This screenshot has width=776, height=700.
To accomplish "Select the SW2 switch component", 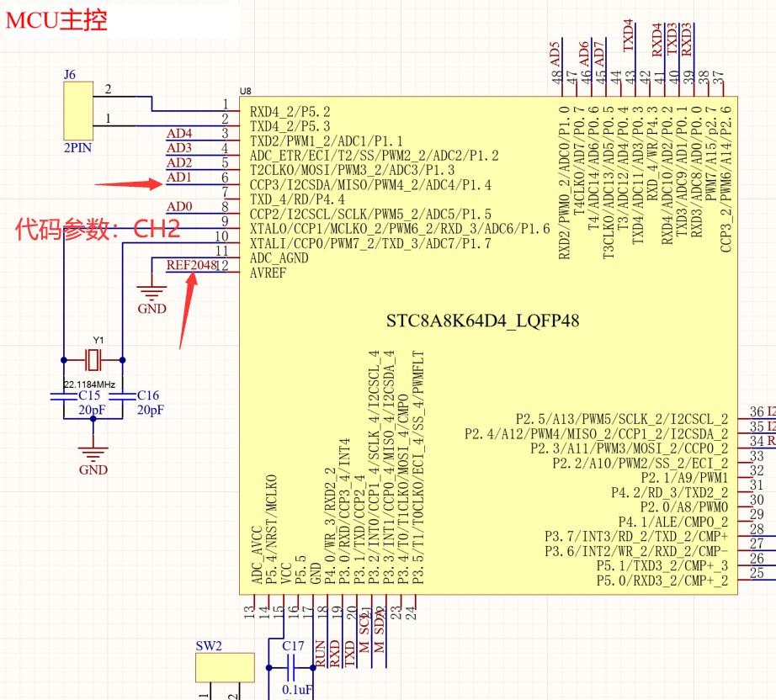I will [225, 667].
